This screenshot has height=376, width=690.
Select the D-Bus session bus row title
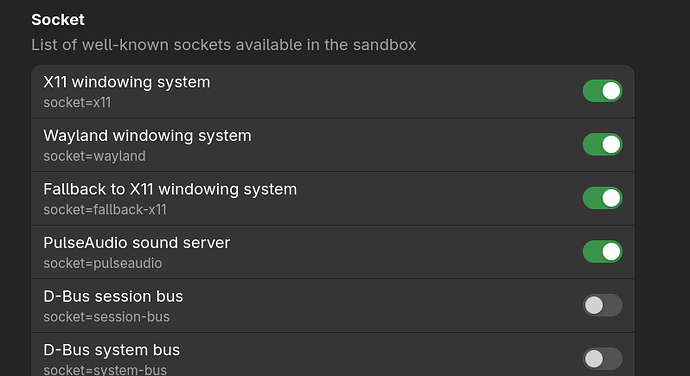pyautogui.click(x=113, y=297)
